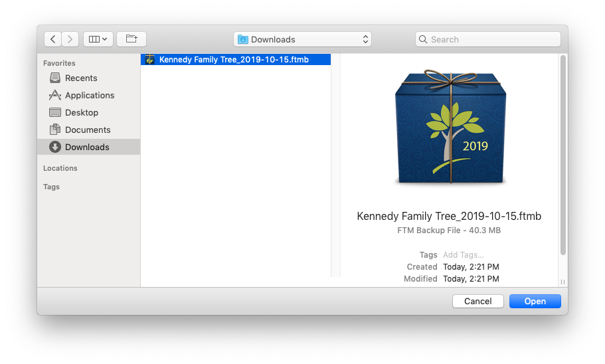Screen dimensions: 605x364
Task: Click the Locations section header
Action: [x=60, y=168]
